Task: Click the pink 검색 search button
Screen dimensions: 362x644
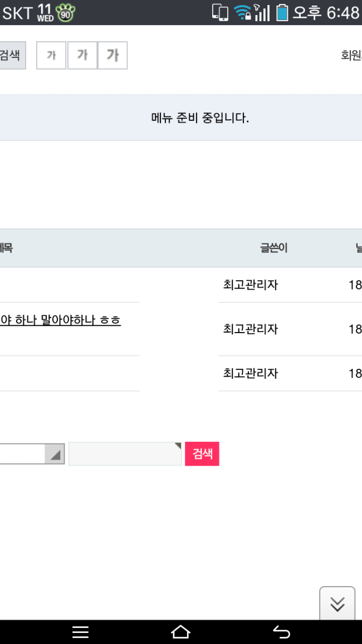Action: click(x=202, y=454)
